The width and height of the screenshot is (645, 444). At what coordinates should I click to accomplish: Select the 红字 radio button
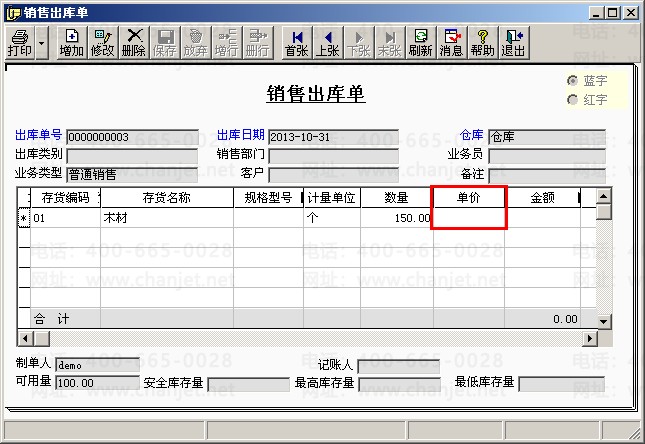[572, 100]
